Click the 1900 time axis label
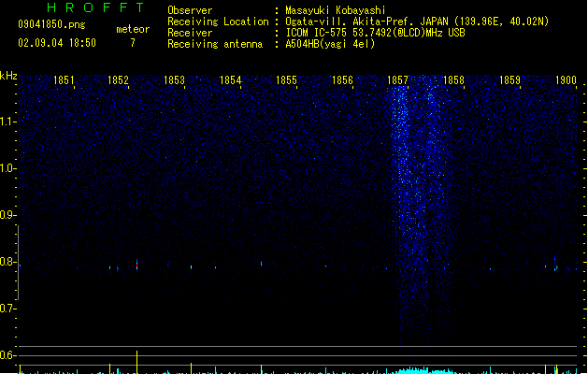The image size is (588, 374). pyautogui.click(x=566, y=80)
